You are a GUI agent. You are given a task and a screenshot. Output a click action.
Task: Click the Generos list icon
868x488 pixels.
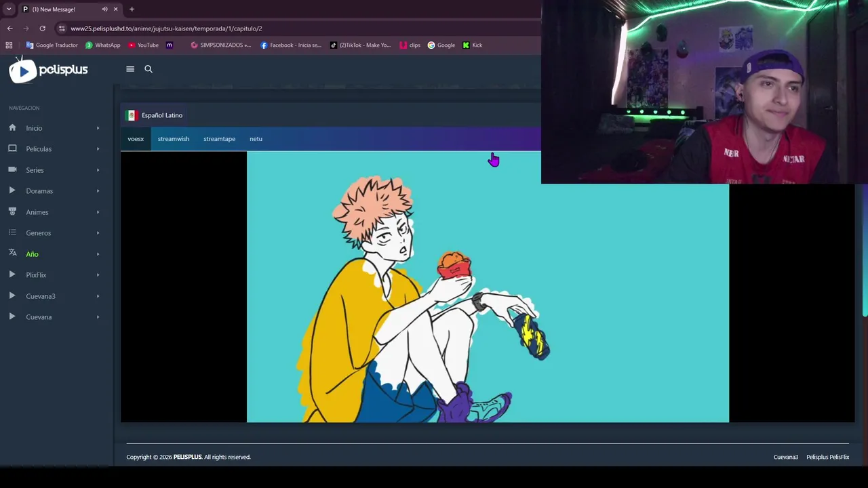pyautogui.click(x=12, y=232)
